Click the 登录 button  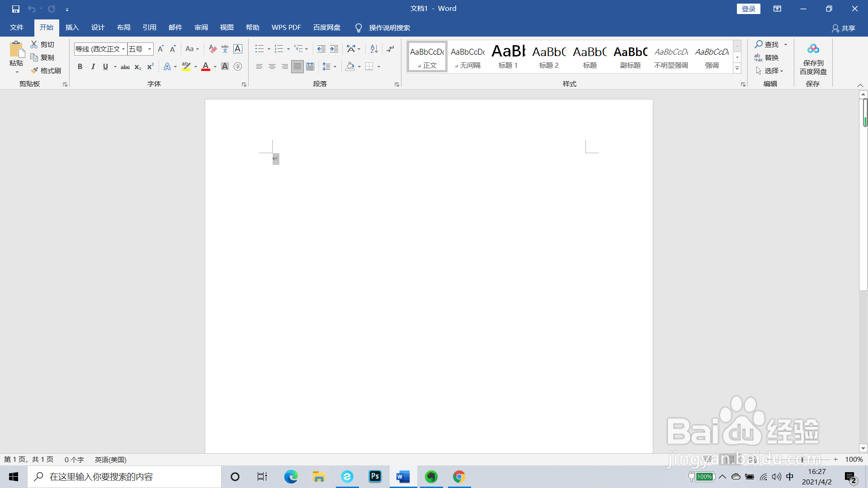748,9
